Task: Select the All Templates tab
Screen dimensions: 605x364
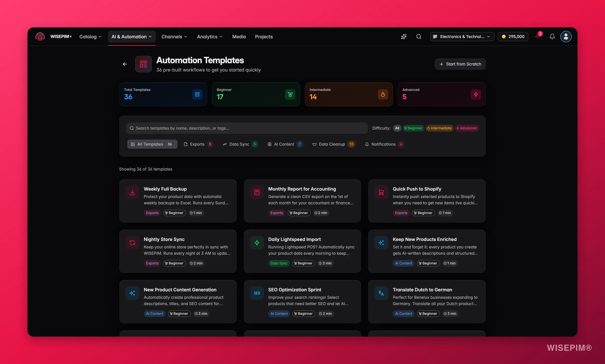Action: [152, 144]
